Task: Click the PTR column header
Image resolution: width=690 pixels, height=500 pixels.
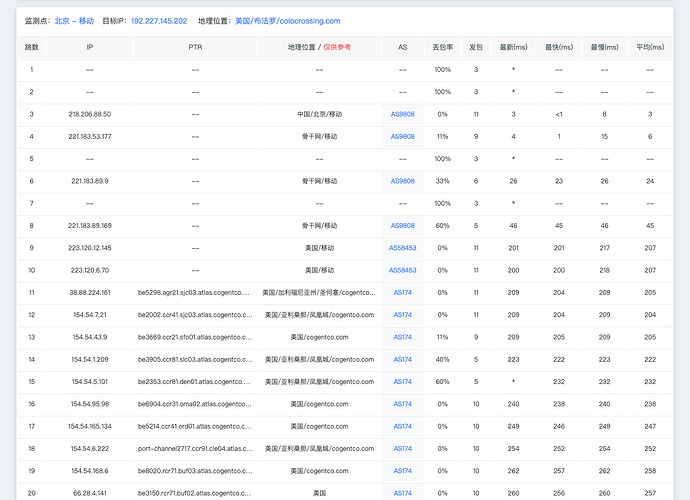Action: pos(195,47)
